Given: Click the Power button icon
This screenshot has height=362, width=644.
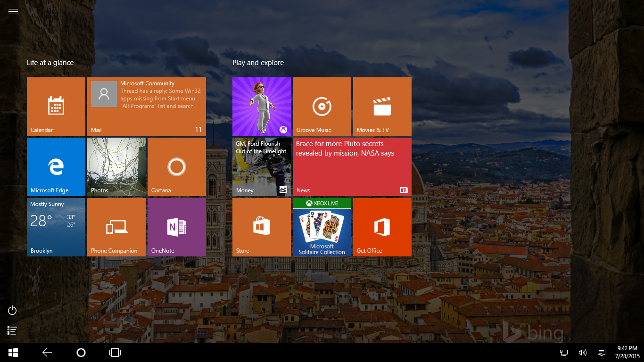Looking at the screenshot, I should point(13,310).
